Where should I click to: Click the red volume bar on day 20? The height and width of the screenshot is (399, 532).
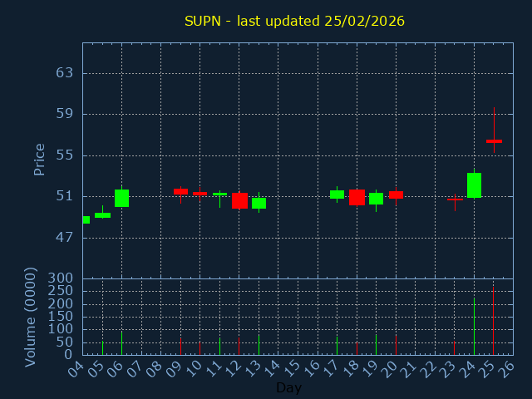[x=396, y=345]
